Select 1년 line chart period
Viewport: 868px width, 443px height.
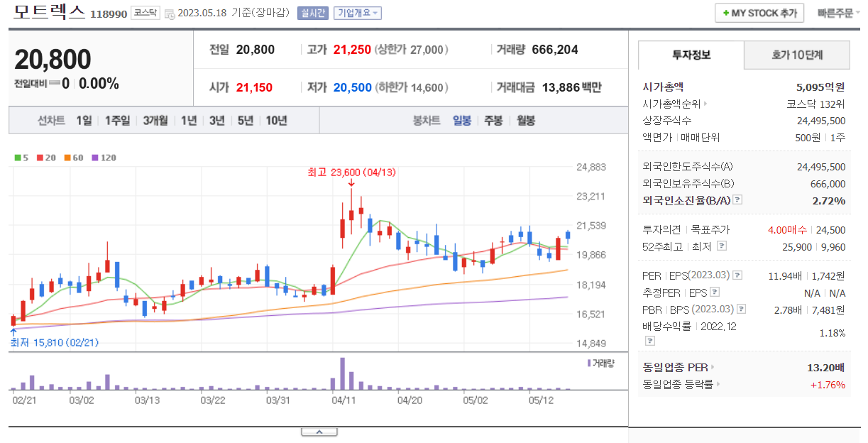coord(189,121)
